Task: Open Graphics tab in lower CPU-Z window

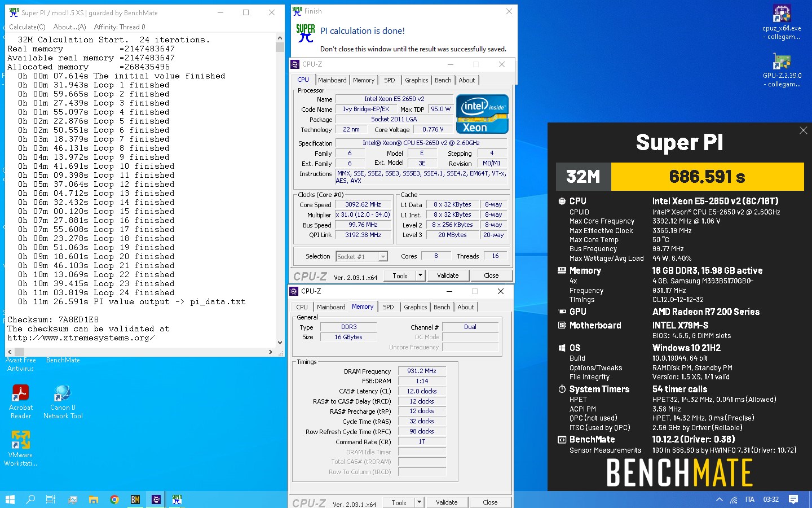Action: coord(416,307)
